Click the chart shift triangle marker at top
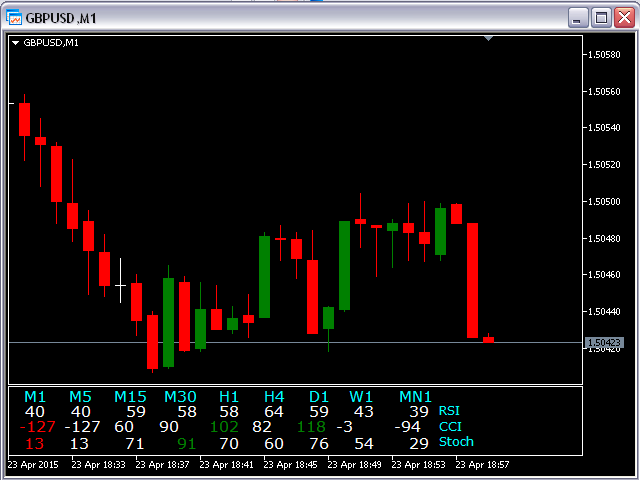This screenshot has width=640, height=480. point(489,38)
